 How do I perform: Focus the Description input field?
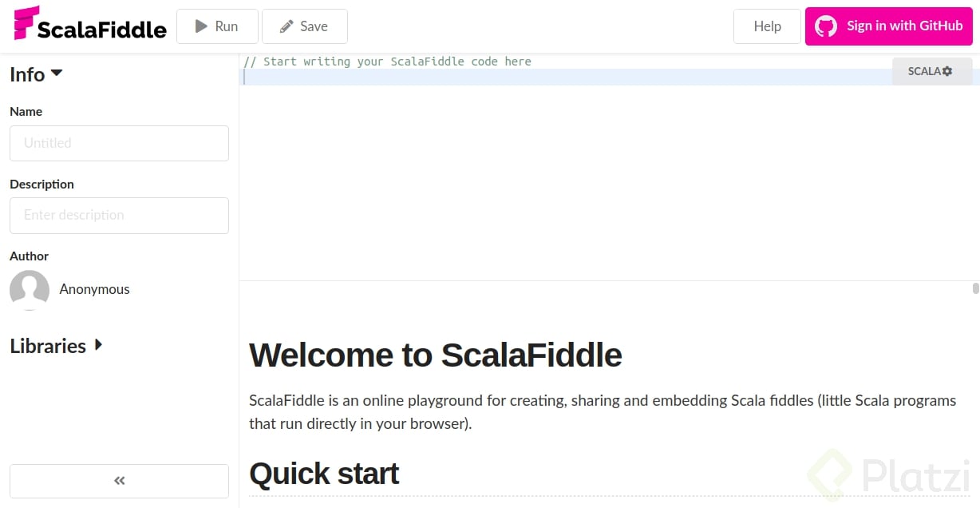pos(119,216)
